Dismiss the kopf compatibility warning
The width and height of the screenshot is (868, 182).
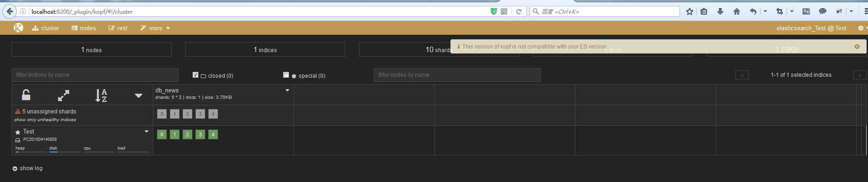pos(857,47)
